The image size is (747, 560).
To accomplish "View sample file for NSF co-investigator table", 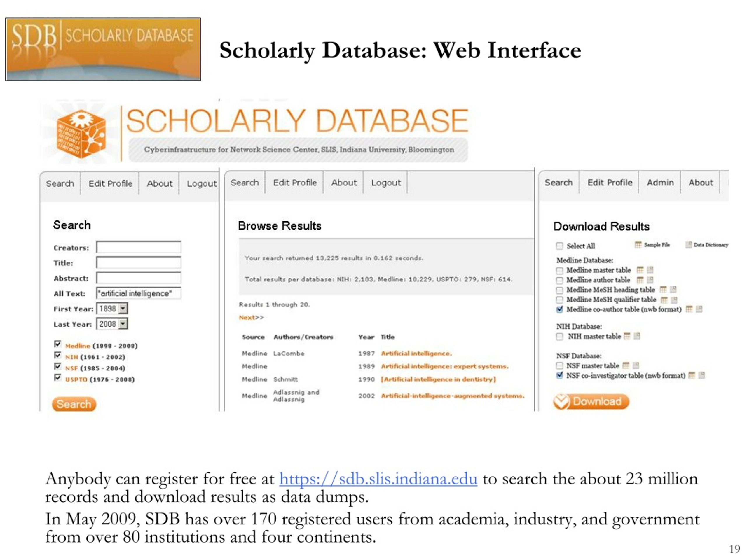I will [691, 375].
